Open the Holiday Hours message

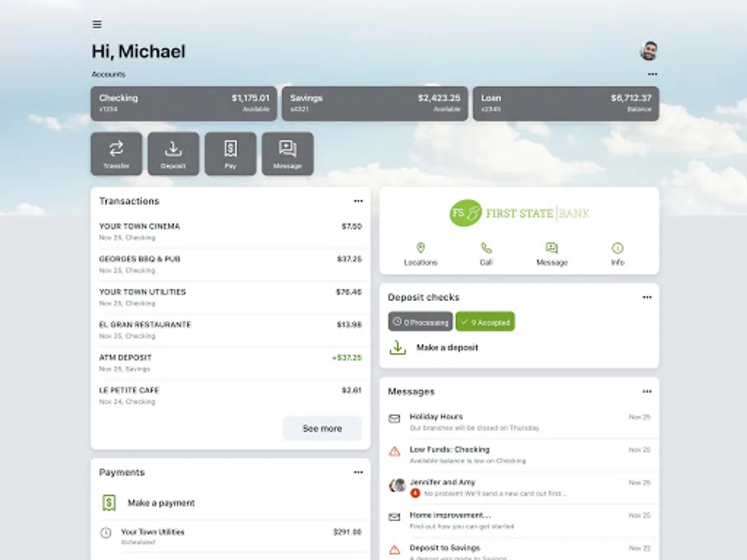pos(519,422)
